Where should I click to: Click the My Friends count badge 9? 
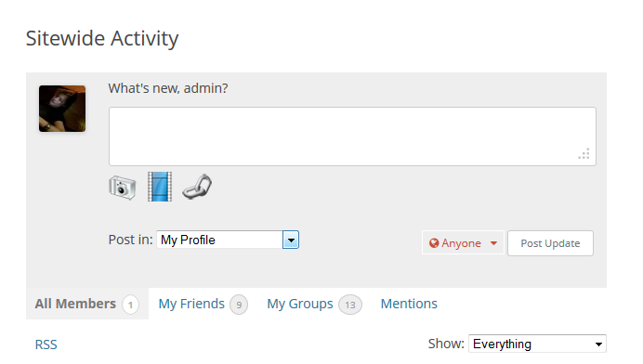(x=239, y=305)
